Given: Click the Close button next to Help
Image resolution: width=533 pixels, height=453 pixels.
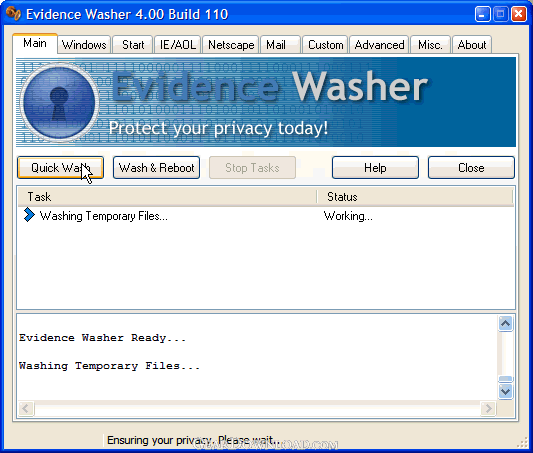Looking at the screenshot, I should click(471, 168).
